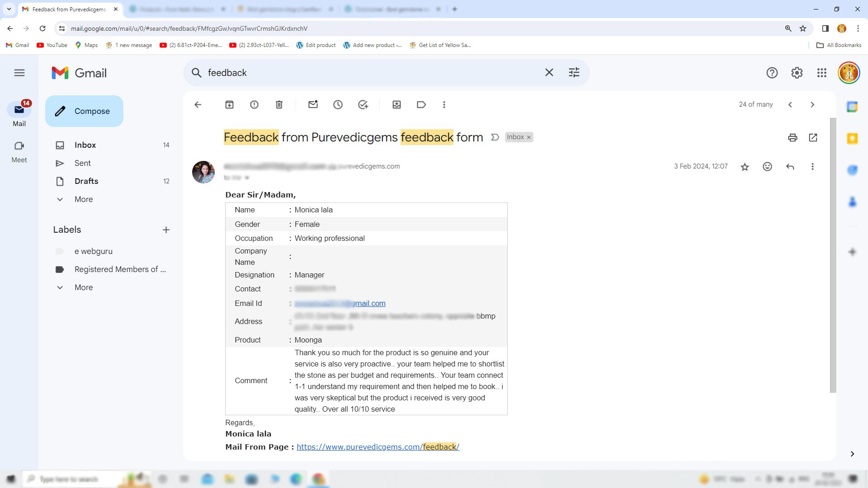Click the Compose button
Screen dimensions: 868x488
pos(84,111)
